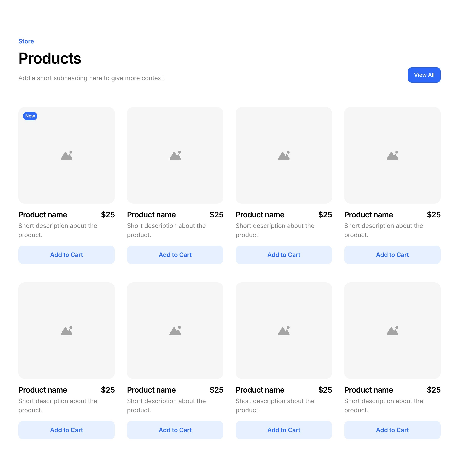Click image placeholder icon, bottom row third product

(283, 331)
